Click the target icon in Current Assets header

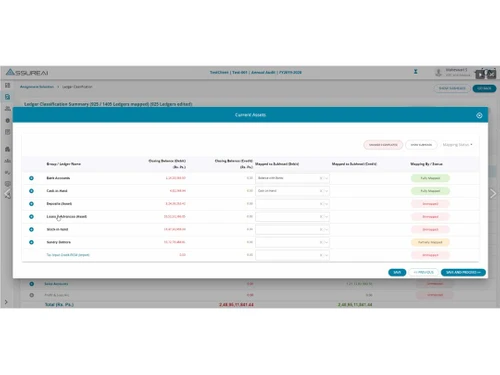[x=479, y=115]
